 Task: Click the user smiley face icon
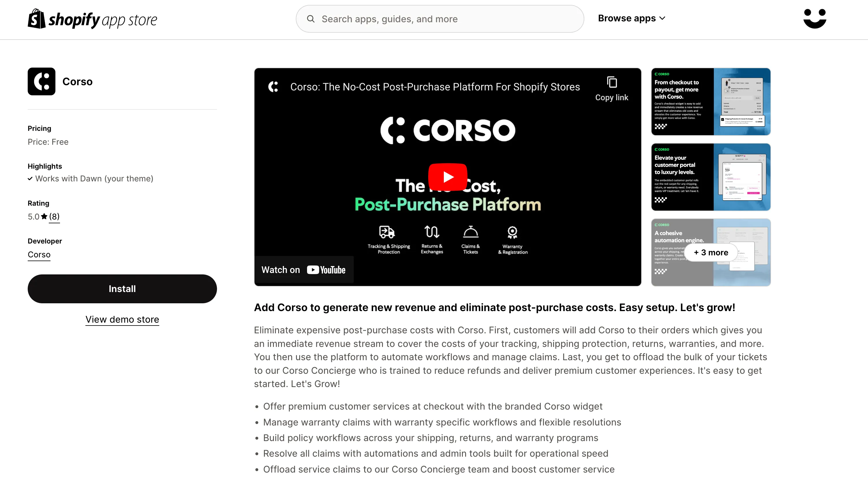pyautogui.click(x=814, y=18)
